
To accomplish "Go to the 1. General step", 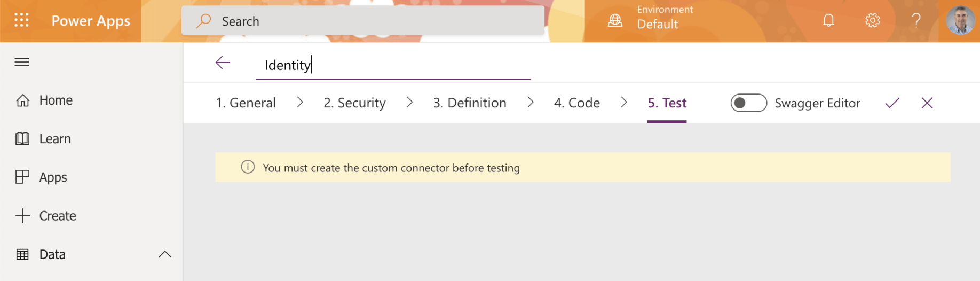I will (x=246, y=103).
